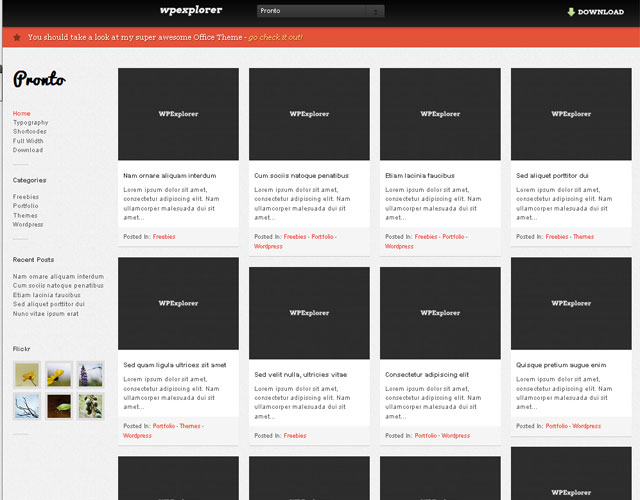Open the Flickr thumbnail with the green berries
This screenshot has height=500, width=640.
click(x=91, y=406)
